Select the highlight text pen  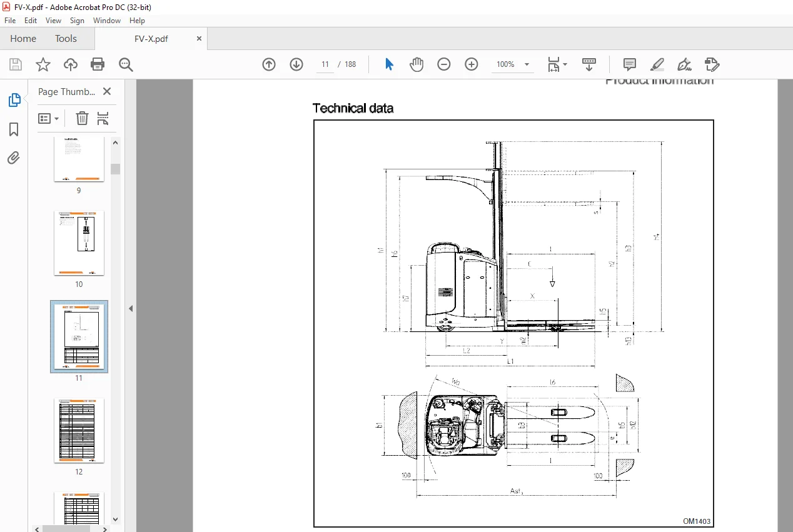pyautogui.click(x=657, y=64)
